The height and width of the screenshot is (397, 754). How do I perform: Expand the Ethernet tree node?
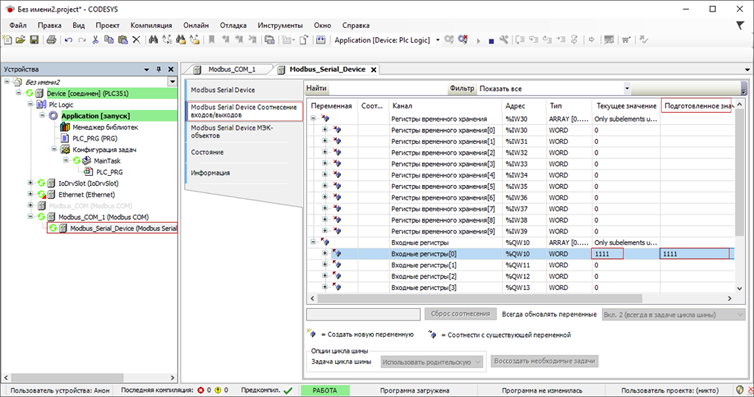coord(30,194)
